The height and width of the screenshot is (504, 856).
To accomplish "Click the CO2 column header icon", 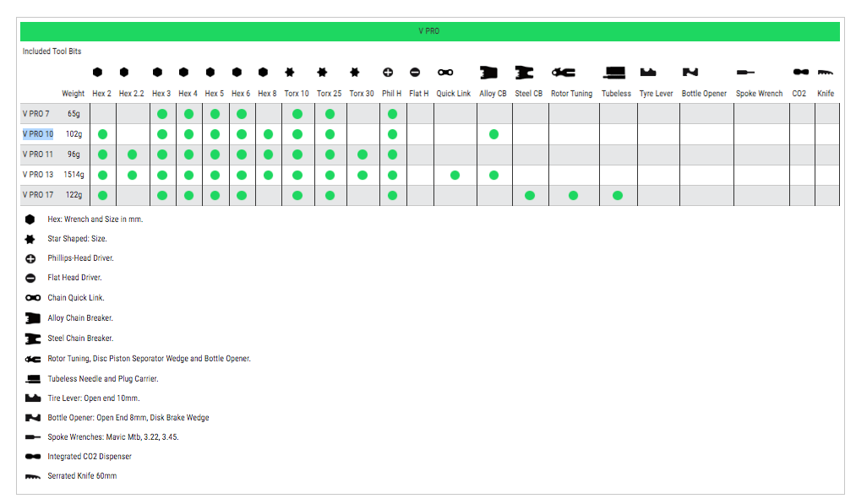I will click(x=800, y=73).
